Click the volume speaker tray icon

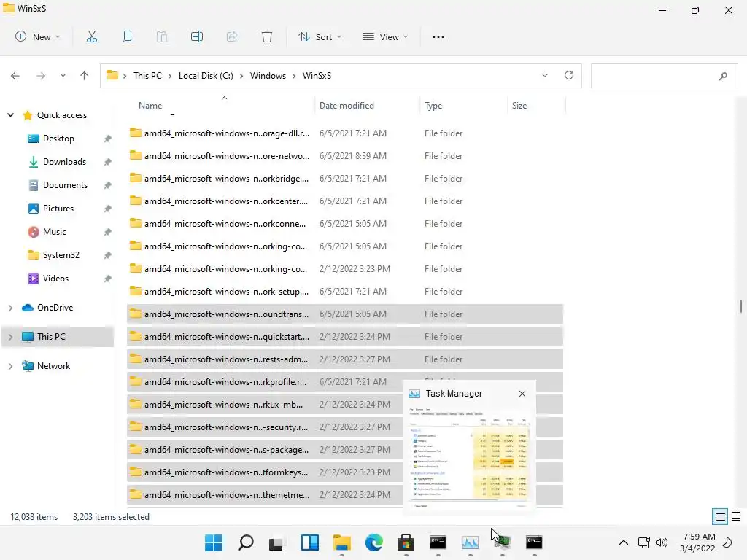(x=661, y=542)
